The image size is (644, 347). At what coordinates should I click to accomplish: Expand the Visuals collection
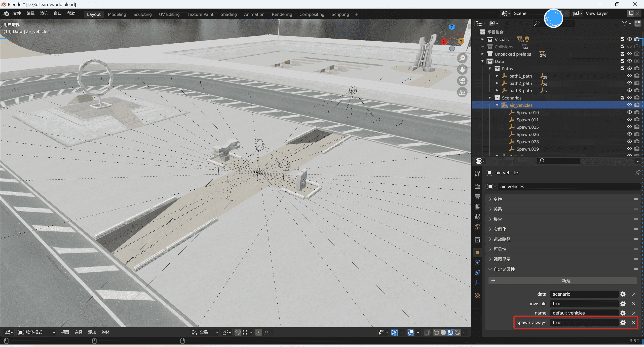click(482, 39)
